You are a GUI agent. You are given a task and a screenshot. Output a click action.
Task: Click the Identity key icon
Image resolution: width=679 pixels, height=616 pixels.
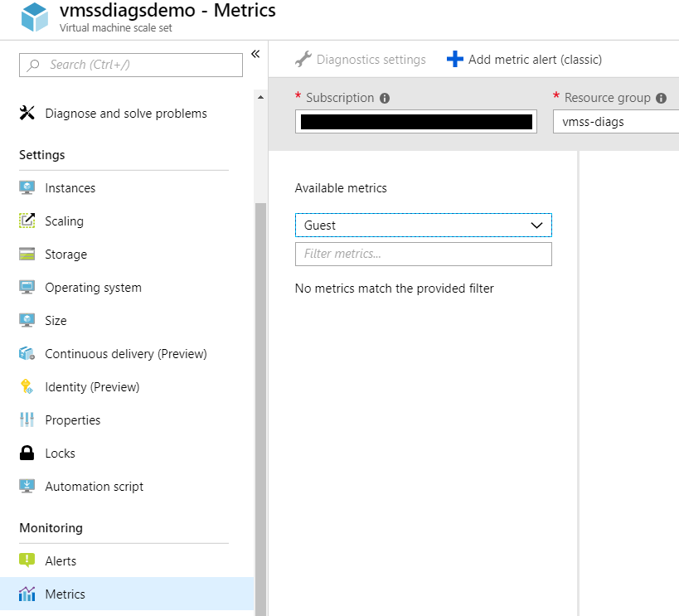click(27, 386)
